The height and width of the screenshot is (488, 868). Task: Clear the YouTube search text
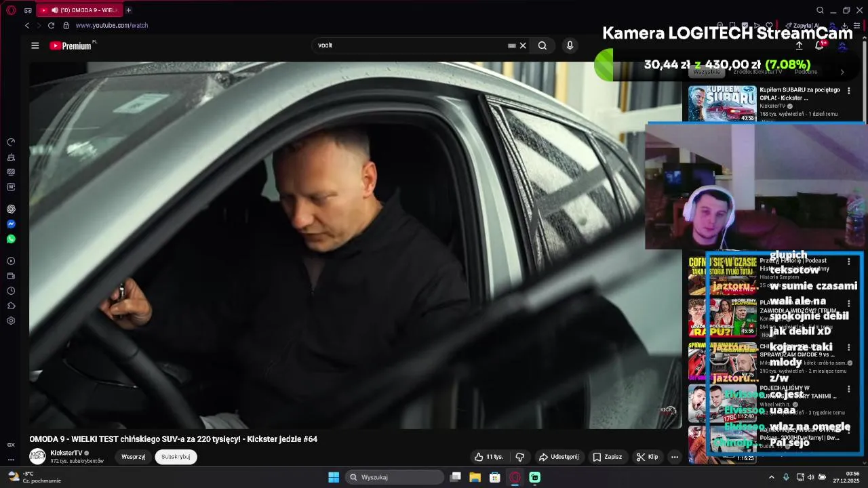(x=523, y=45)
